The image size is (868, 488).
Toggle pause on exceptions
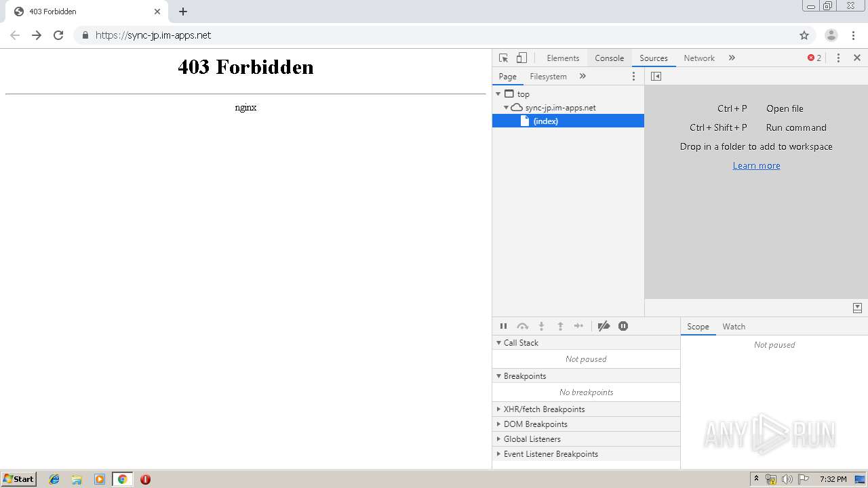click(623, 326)
